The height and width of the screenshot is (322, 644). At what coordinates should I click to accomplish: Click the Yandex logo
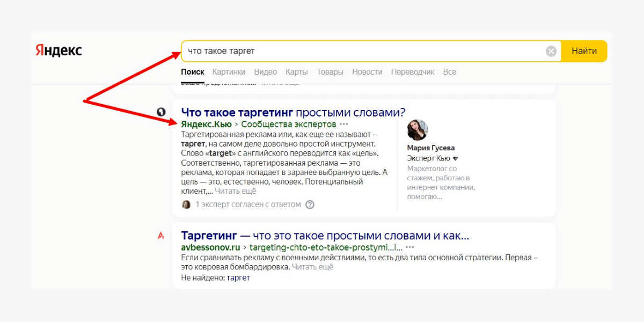pos(58,50)
